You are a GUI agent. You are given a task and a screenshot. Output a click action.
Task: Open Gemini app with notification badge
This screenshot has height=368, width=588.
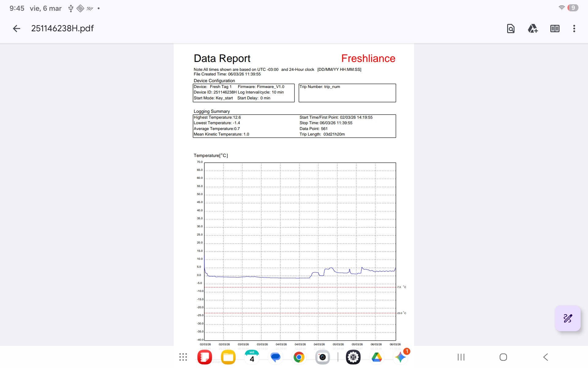pyautogui.click(x=400, y=357)
